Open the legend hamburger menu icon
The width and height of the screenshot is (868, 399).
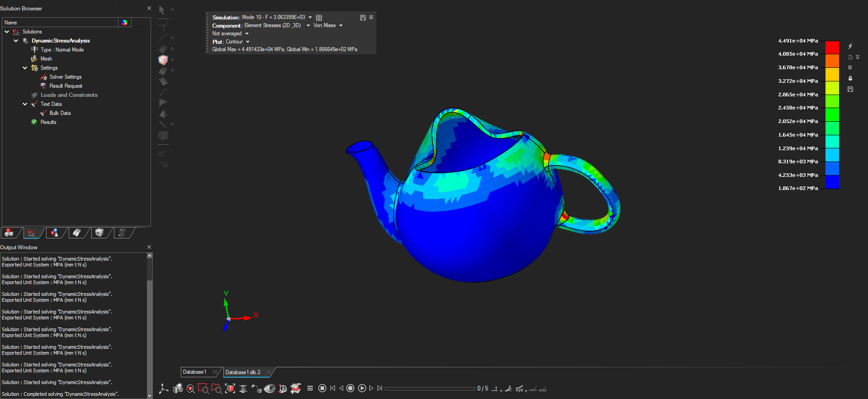(850, 67)
